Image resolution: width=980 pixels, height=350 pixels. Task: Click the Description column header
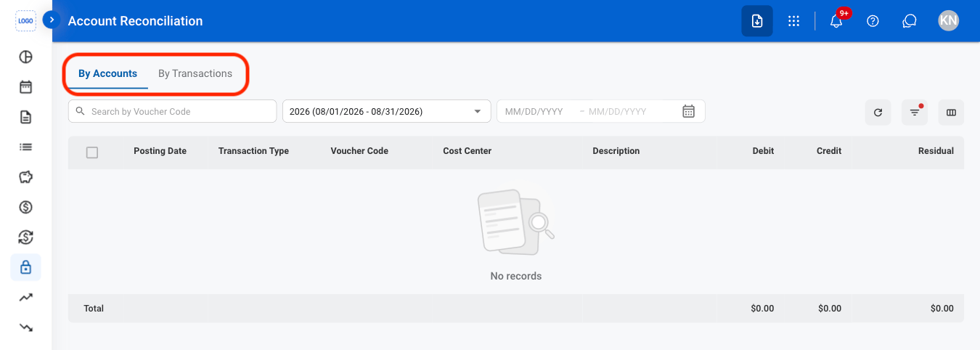(616, 151)
